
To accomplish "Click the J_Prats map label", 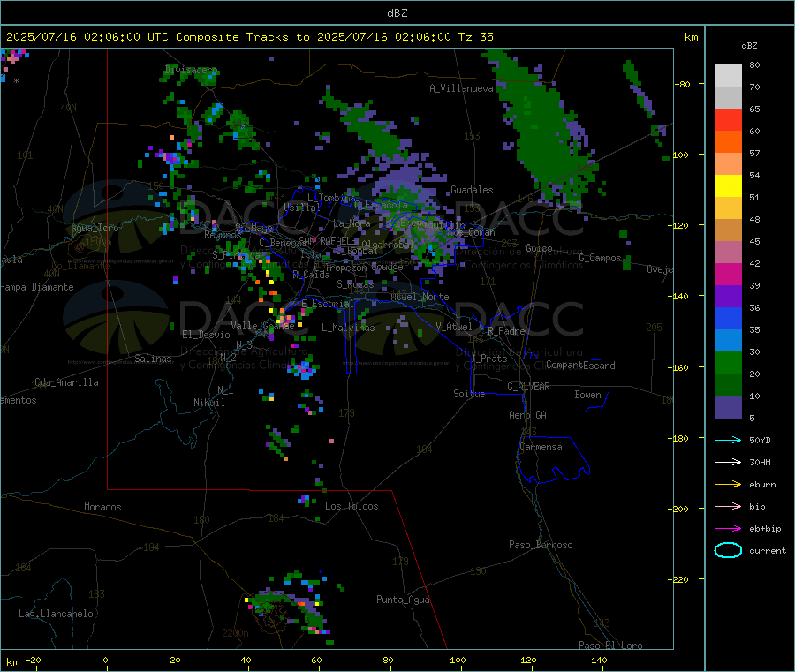I will coord(488,359).
